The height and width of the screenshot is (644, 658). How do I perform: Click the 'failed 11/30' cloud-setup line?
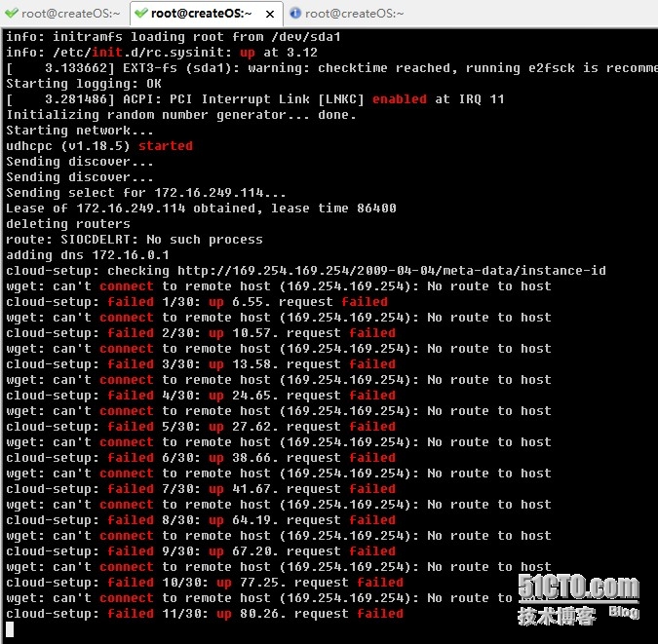click(x=205, y=614)
